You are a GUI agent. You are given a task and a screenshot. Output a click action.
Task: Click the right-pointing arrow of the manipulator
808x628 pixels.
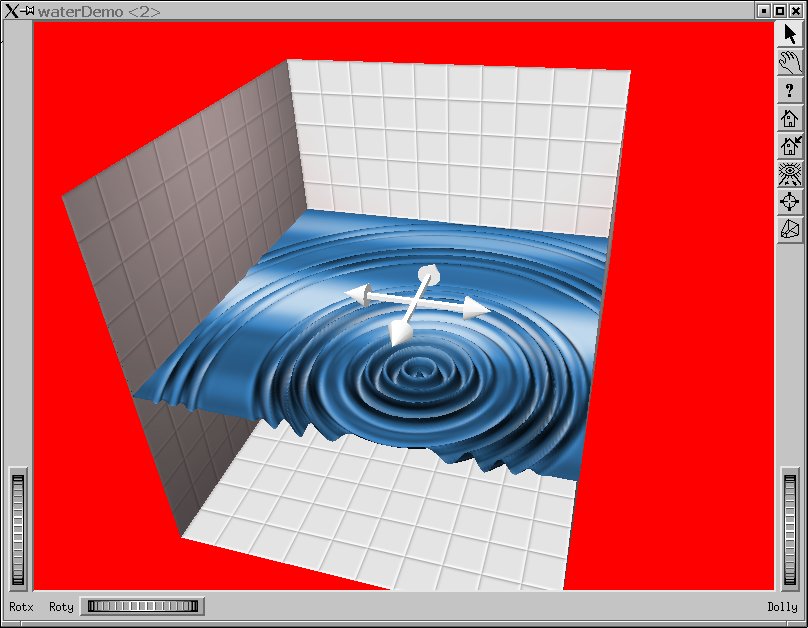click(475, 308)
